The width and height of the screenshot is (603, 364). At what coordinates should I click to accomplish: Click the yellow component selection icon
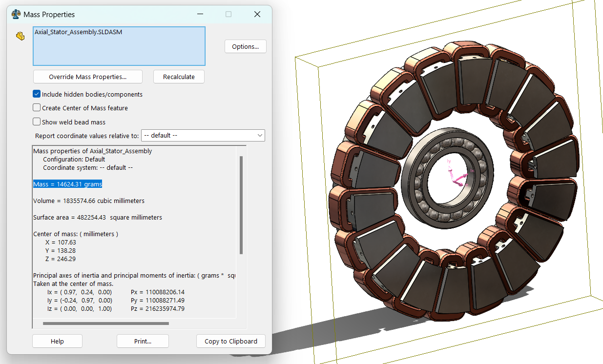tap(20, 36)
